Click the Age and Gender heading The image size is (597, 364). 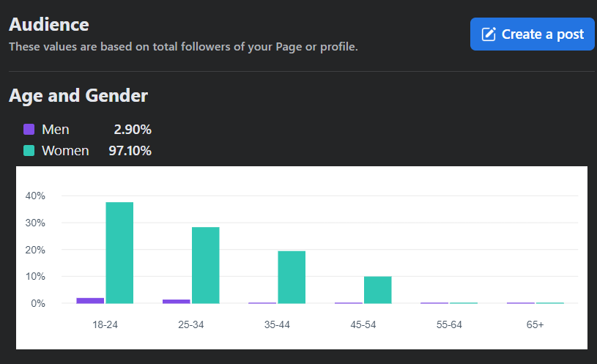pos(78,95)
